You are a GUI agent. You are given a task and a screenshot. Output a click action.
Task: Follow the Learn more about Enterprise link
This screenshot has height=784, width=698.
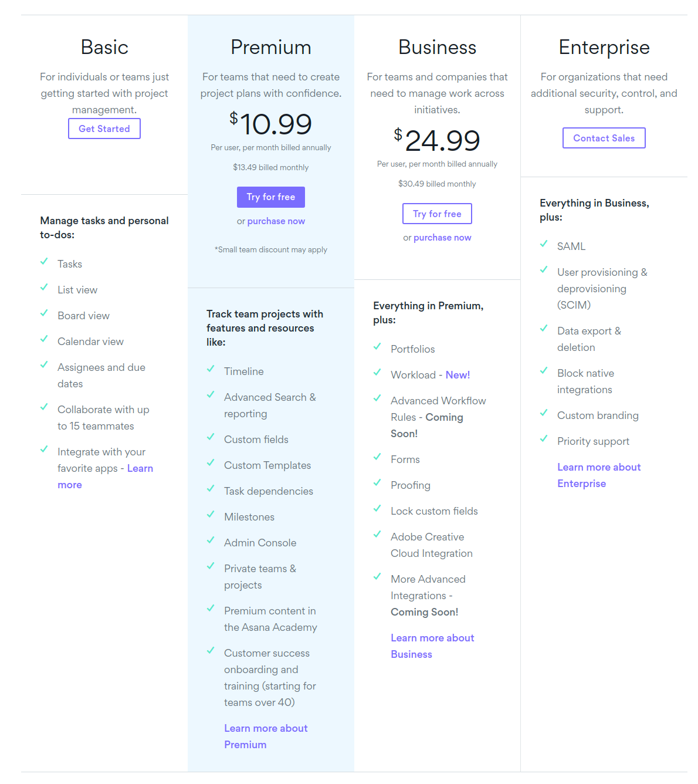[599, 475]
